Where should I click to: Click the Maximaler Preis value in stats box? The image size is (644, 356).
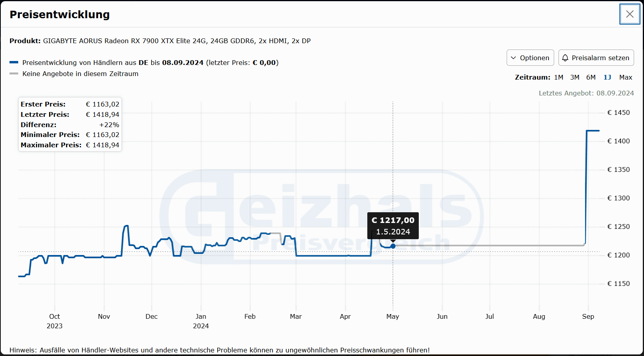(x=103, y=145)
